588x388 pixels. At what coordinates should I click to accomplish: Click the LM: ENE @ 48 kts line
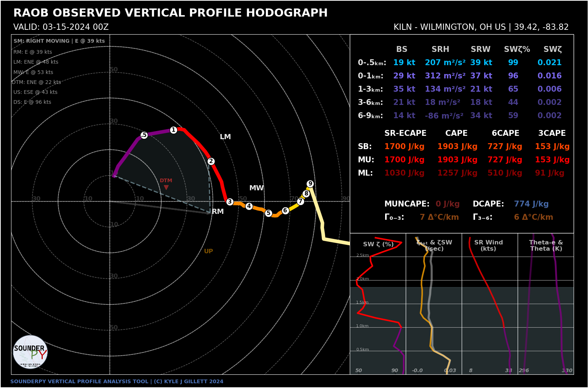point(36,62)
